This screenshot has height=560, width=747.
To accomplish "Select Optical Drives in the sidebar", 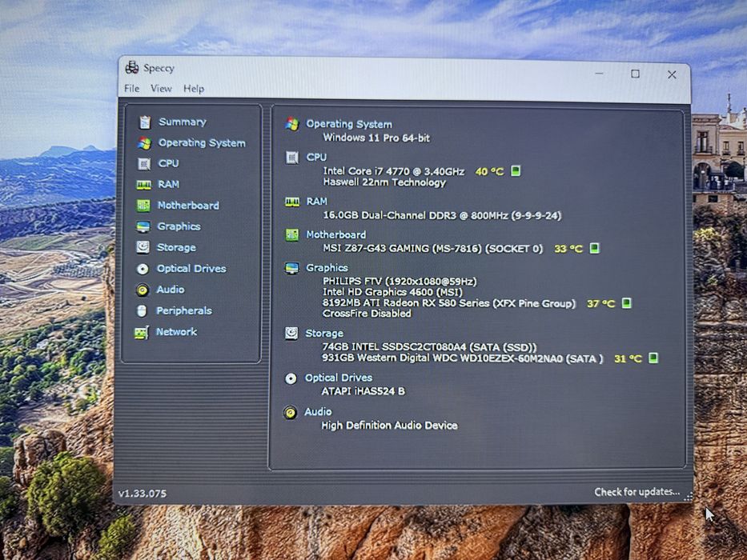I will coord(191,269).
